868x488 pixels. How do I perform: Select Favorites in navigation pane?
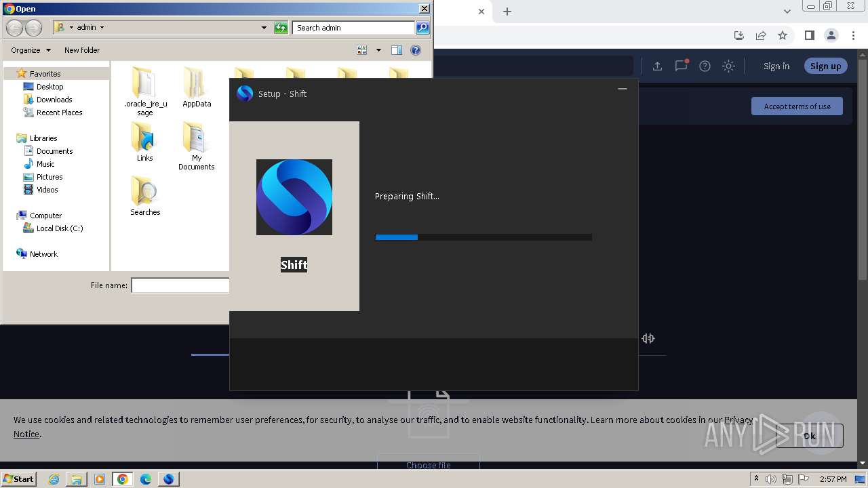45,73
